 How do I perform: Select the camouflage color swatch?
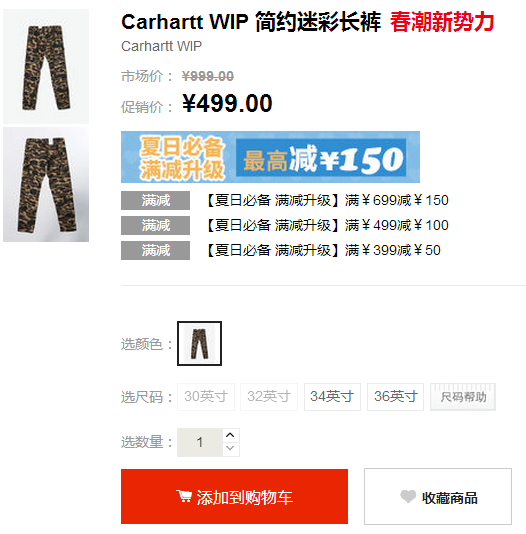(200, 344)
